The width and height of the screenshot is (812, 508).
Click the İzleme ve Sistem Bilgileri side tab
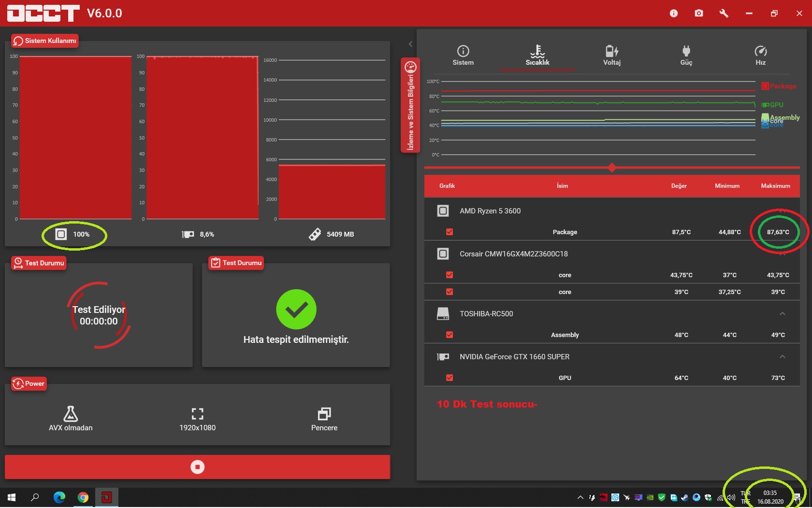click(410, 105)
